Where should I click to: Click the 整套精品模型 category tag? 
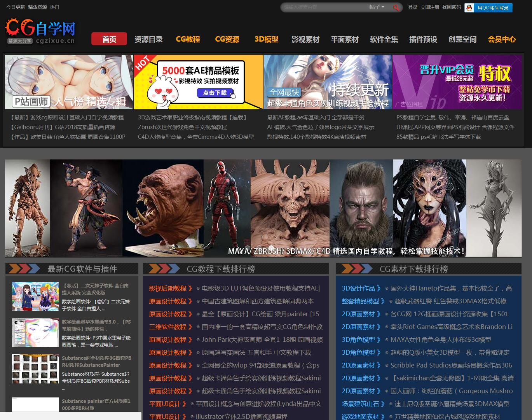(x=363, y=301)
